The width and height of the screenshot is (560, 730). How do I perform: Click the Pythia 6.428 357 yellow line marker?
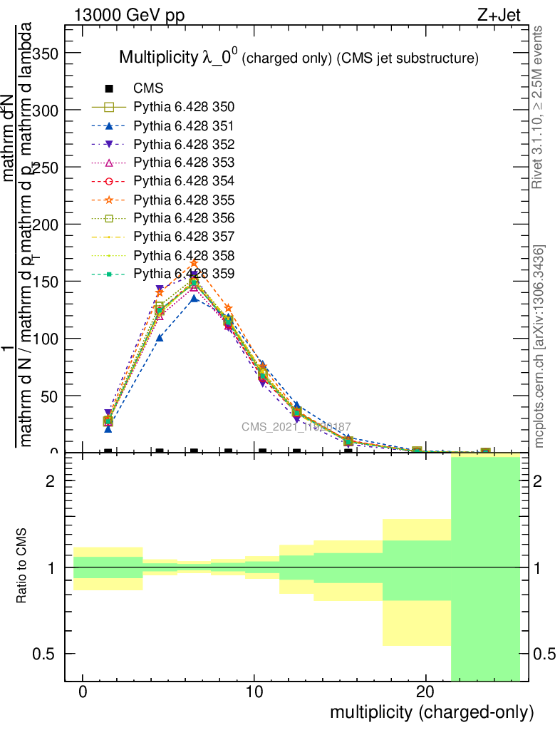click(109, 237)
